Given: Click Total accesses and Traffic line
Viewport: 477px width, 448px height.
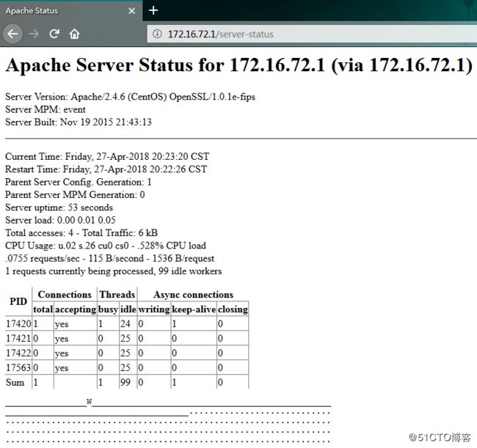Looking at the screenshot, I should coord(81,233).
